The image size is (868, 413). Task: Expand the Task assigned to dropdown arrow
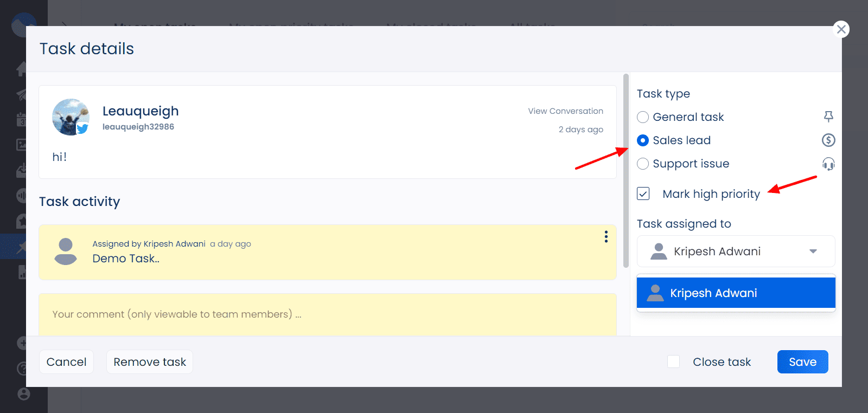point(813,251)
